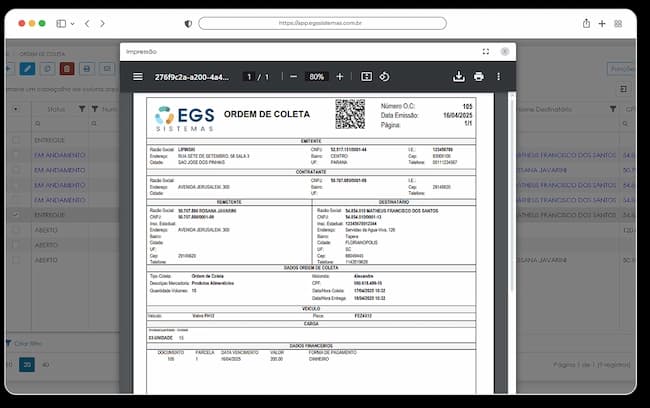Viewport: 650px width, 408px height.
Task: Expand Impressão dialog to fullscreen
Action: point(486,51)
